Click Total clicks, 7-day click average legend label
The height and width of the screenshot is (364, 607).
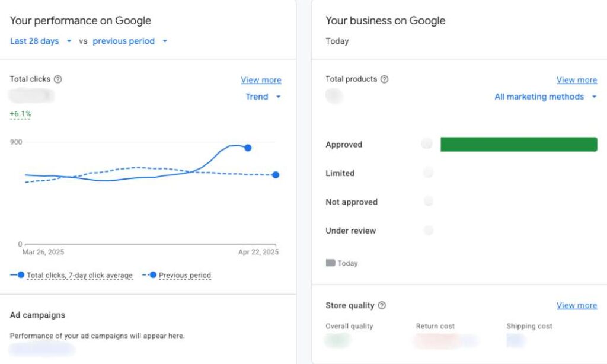pos(79,275)
